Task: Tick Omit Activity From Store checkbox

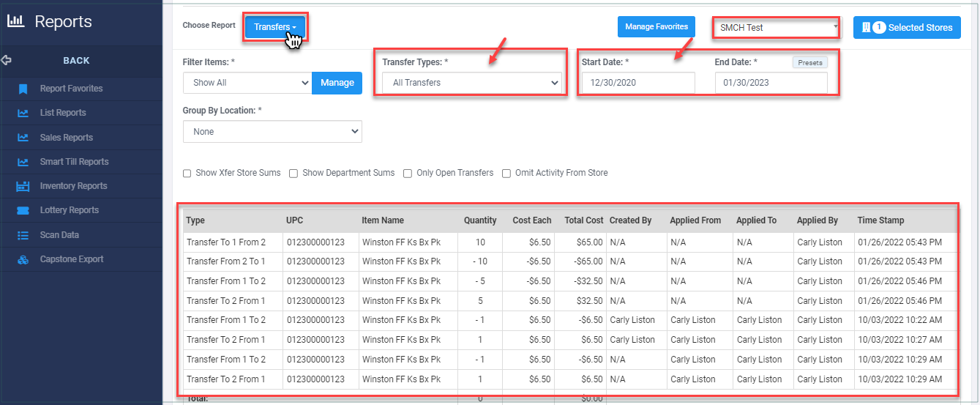Action: [x=506, y=174]
